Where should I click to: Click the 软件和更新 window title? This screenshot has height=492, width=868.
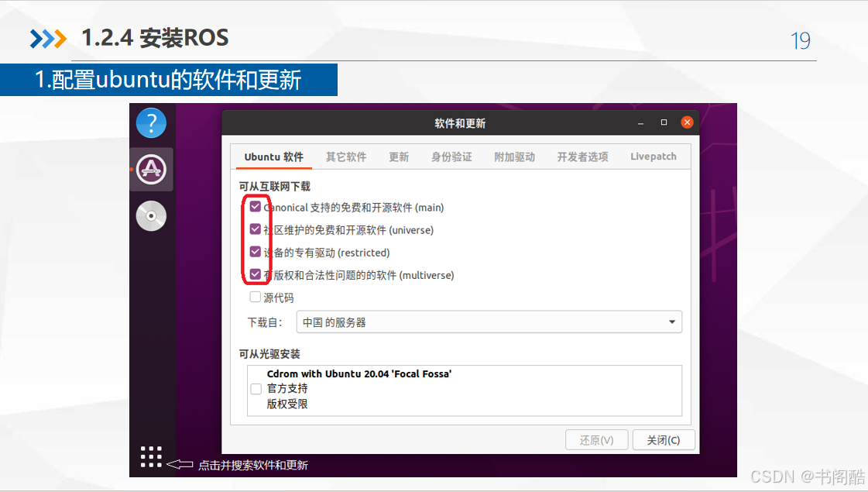(x=460, y=123)
